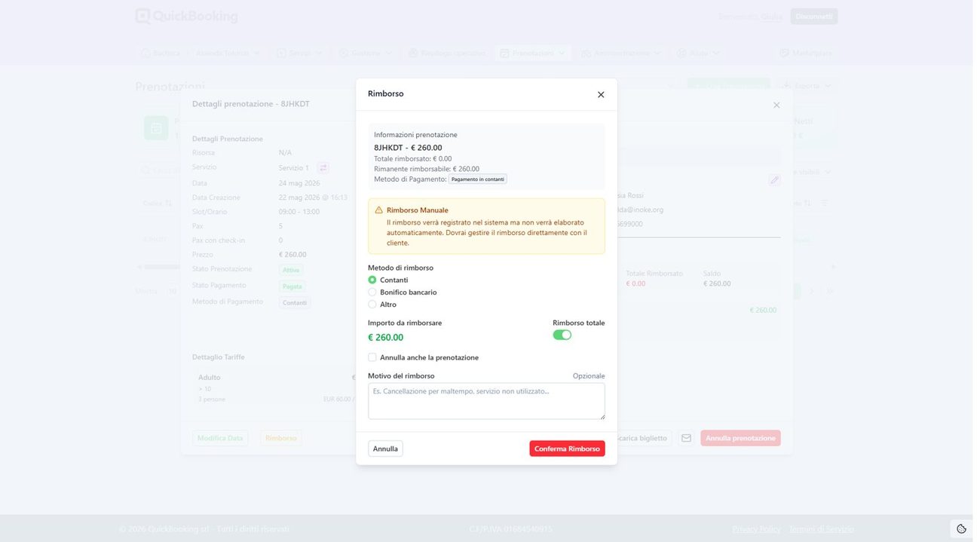Click the Modifica Data button
The width and height of the screenshot is (980, 542).
[220, 438]
